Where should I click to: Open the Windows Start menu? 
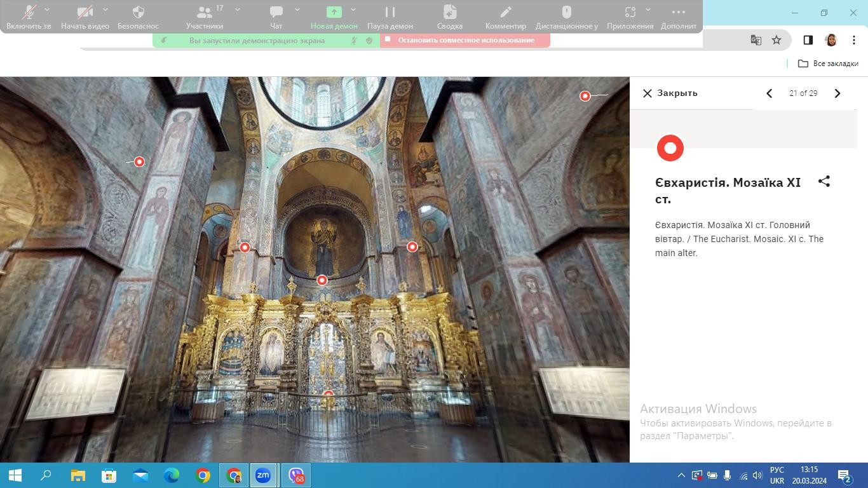pyautogui.click(x=15, y=475)
